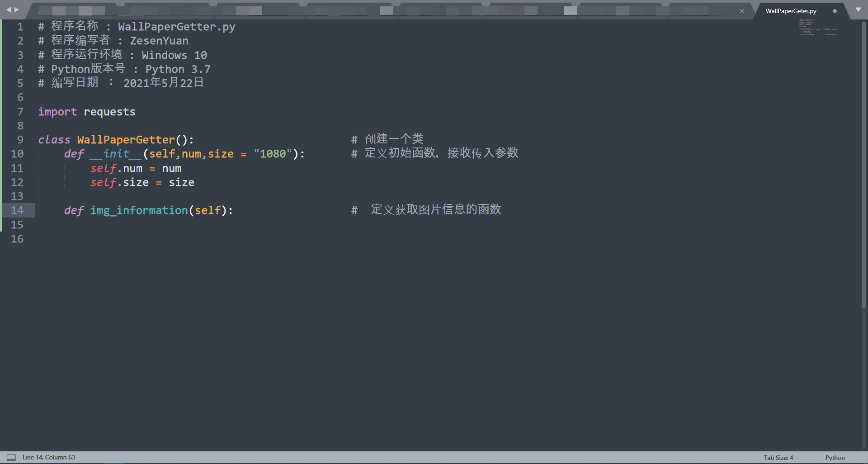Select the WallPaperGeter.py tab
This screenshot has height=464, width=868.
click(790, 10)
